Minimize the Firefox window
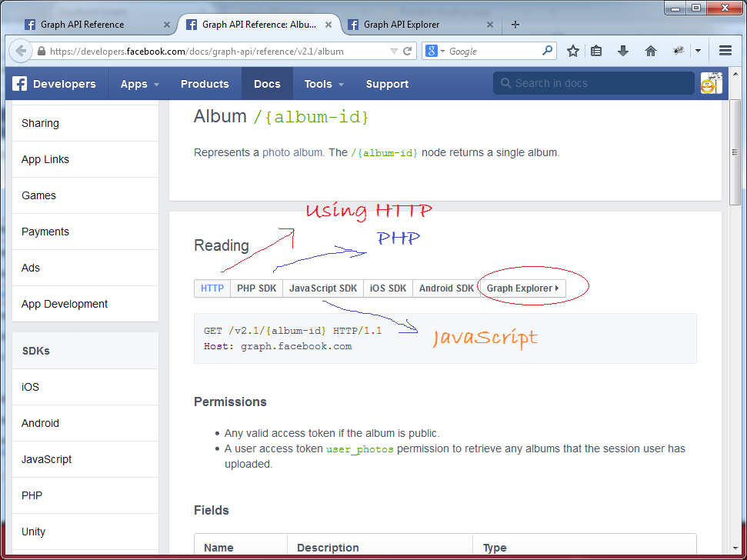 [x=675, y=8]
